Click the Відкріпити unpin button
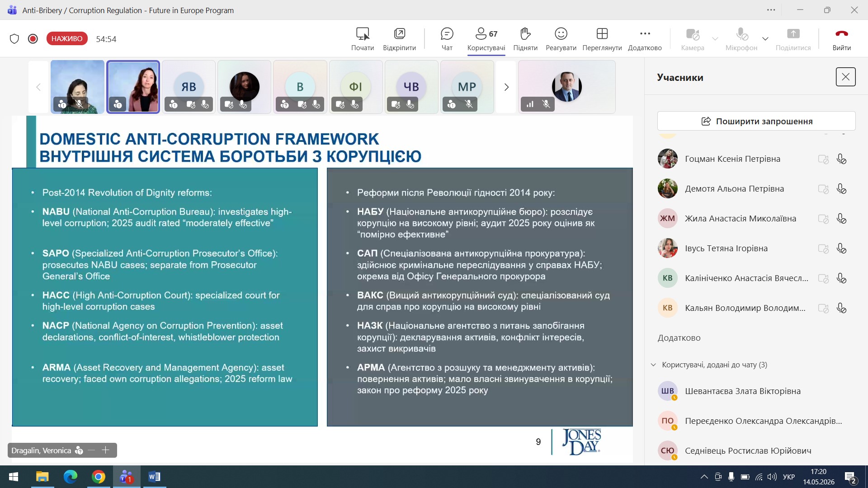The width and height of the screenshot is (868, 488). pyautogui.click(x=399, y=39)
